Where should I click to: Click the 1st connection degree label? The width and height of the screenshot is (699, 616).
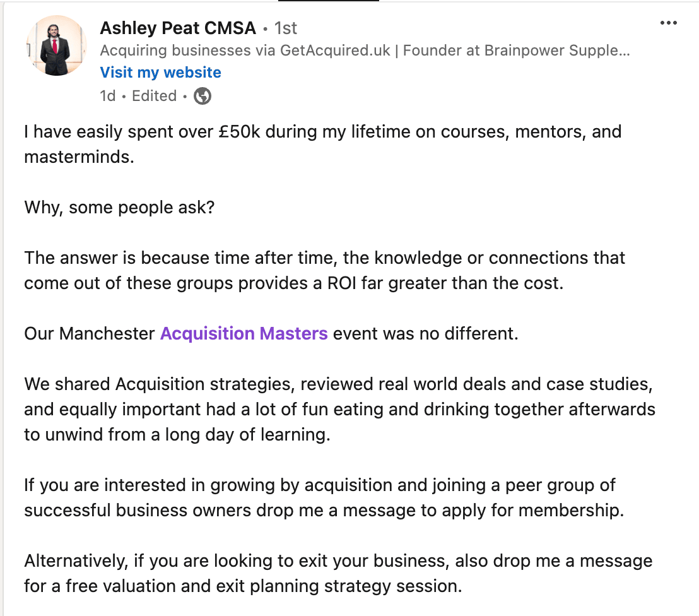point(285,28)
